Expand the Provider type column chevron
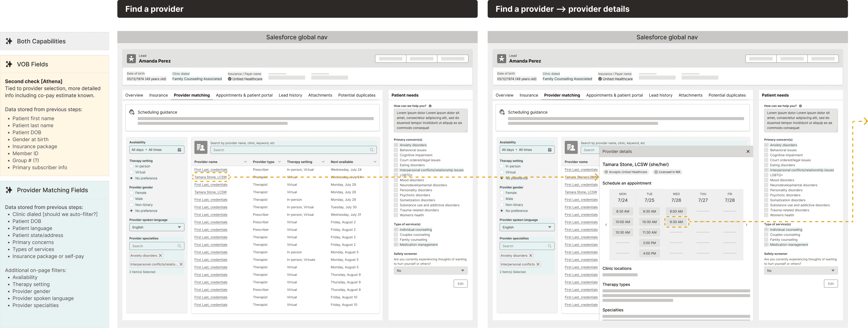Viewport: 868px width, 328px height. (279, 162)
